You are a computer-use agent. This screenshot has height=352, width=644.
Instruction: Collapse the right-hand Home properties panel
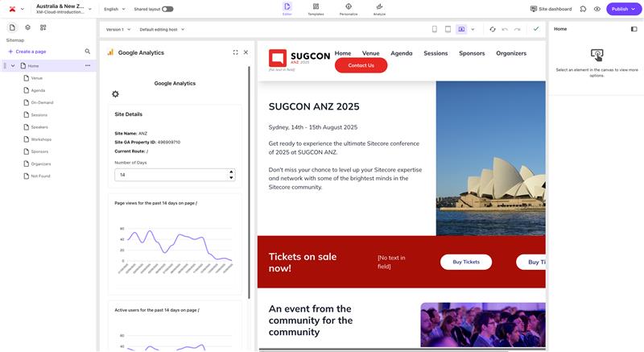tap(634, 29)
